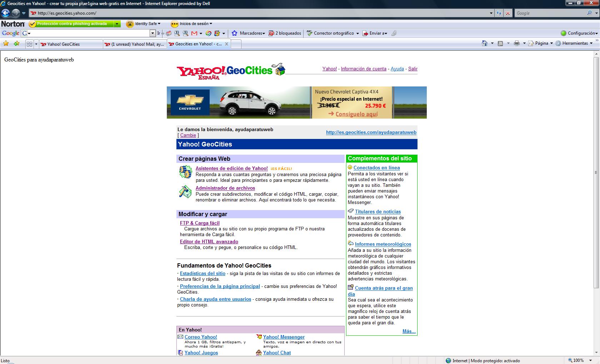Viewport: 600px width, 364px height.
Task: Open the recent pages history dropdown arrow
Action: pyautogui.click(x=24, y=13)
